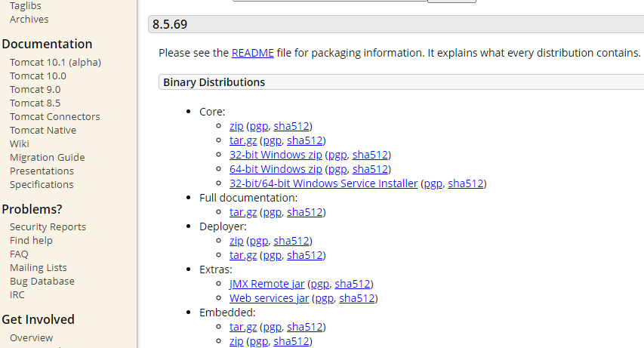Viewport: 644px width, 348px height.
Task: Open pgp for 64-bit Windows zip
Action: click(337, 169)
